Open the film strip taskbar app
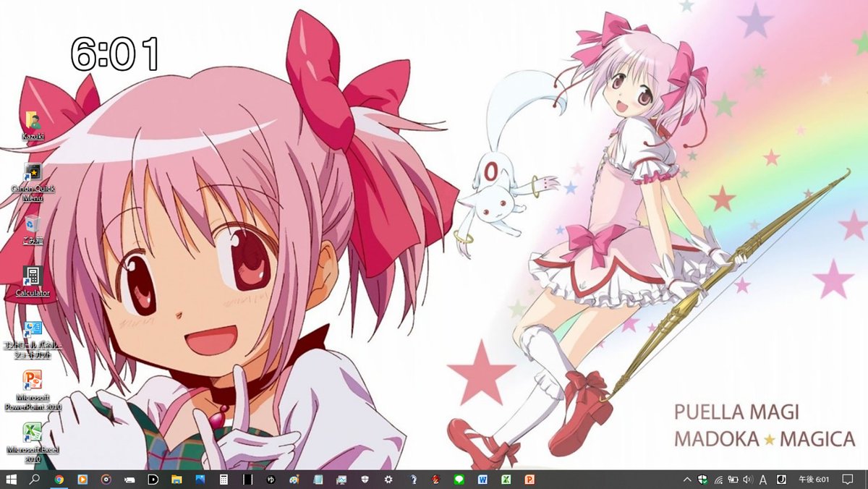 [247, 480]
